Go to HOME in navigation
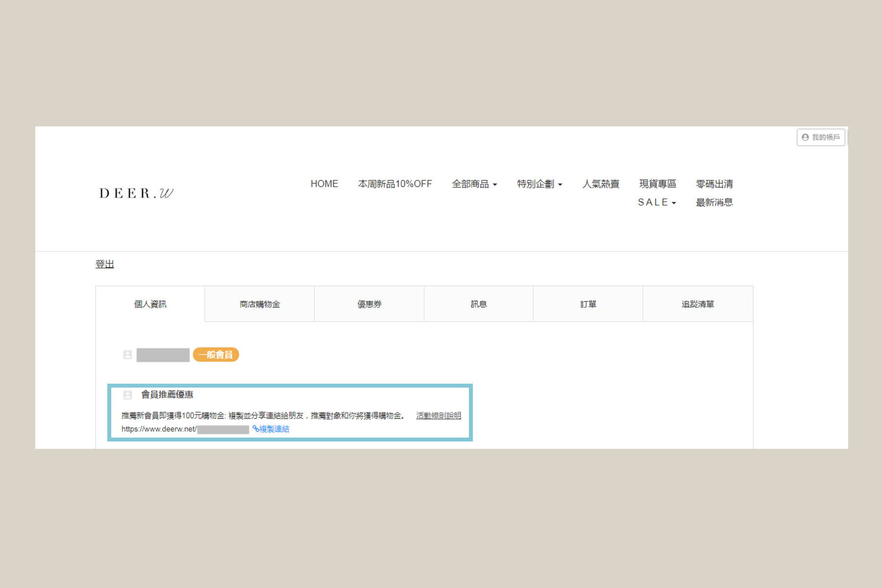Screen dimensions: 882x588 (324, 184)
